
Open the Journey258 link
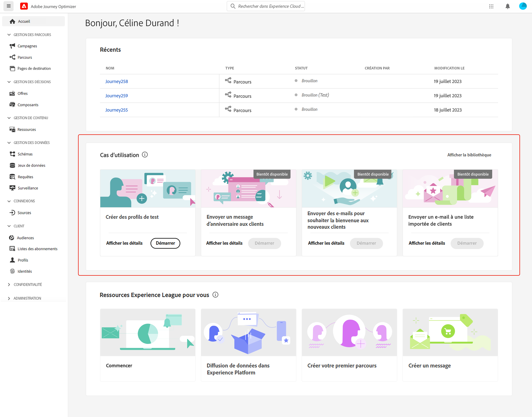pyautogui.click(x=117, y=81)
